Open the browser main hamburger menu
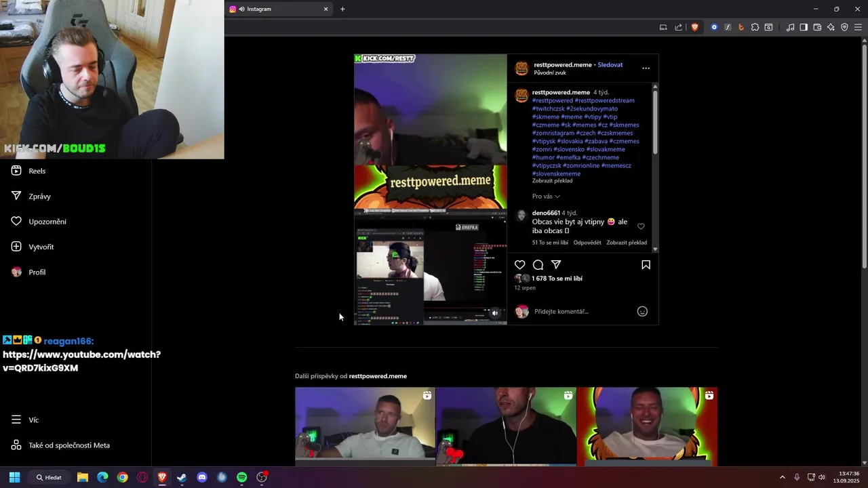 point(858,27)
